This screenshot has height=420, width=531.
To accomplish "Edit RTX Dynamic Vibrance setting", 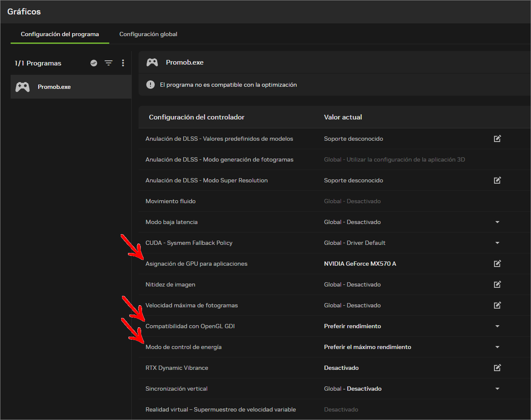I will (x=497, y=368).
